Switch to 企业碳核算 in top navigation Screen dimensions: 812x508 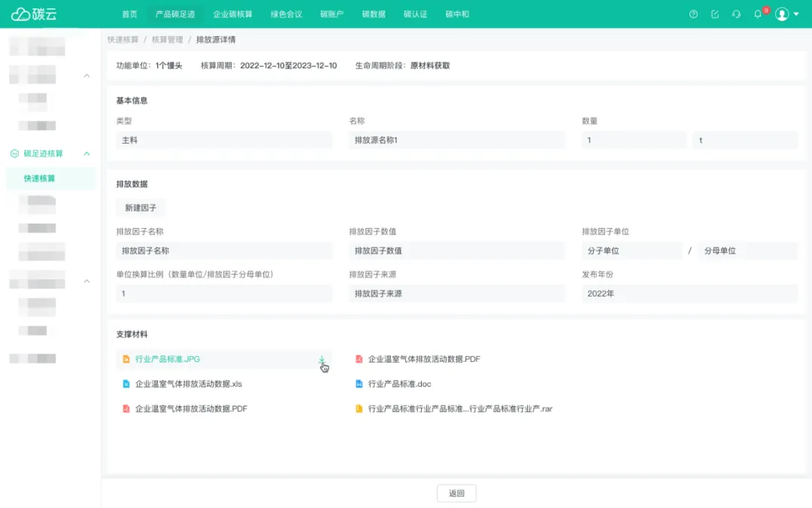[232, 14]
